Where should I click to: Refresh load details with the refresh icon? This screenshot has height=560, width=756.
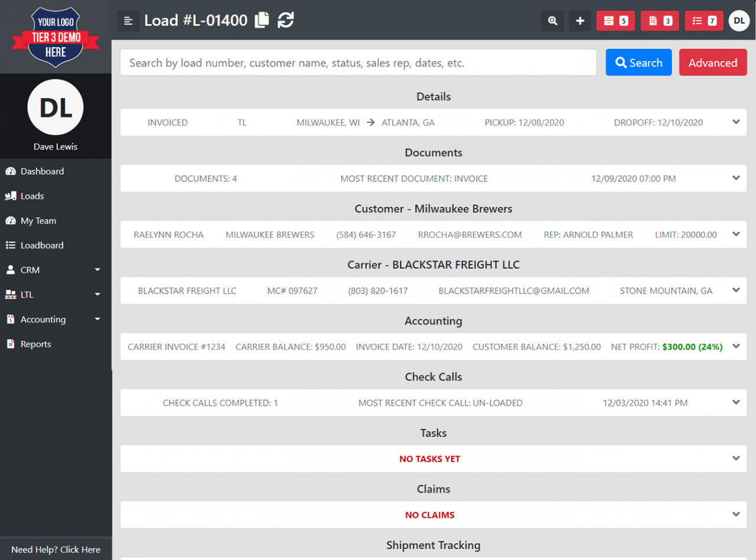(x=286, y=20)
